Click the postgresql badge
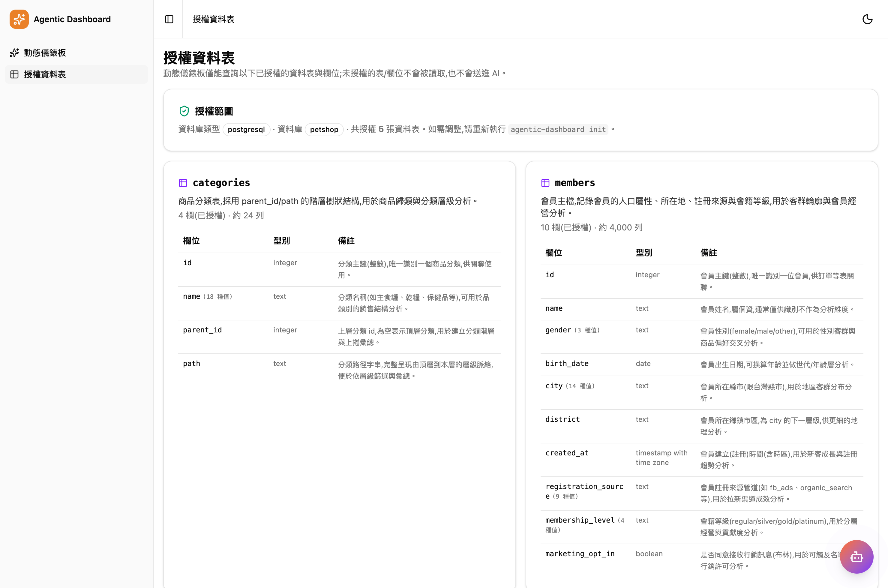 pyautogui.click(x=246, y=129)
